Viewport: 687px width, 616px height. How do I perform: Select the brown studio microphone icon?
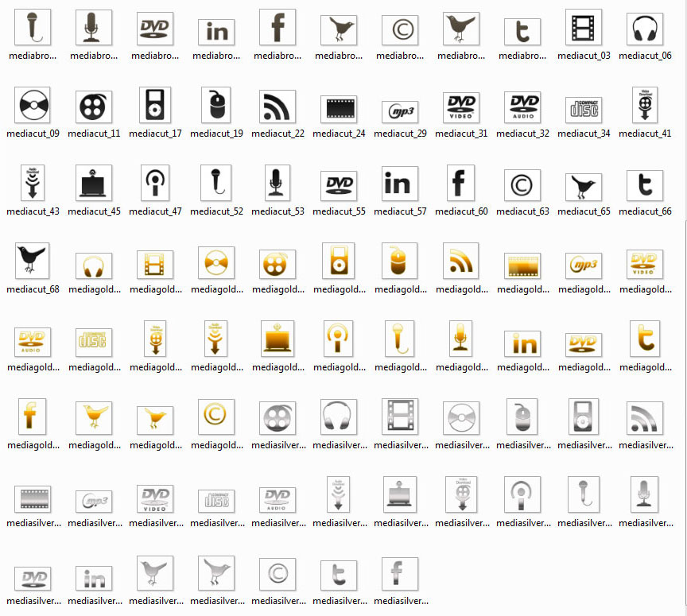(94, 27)
